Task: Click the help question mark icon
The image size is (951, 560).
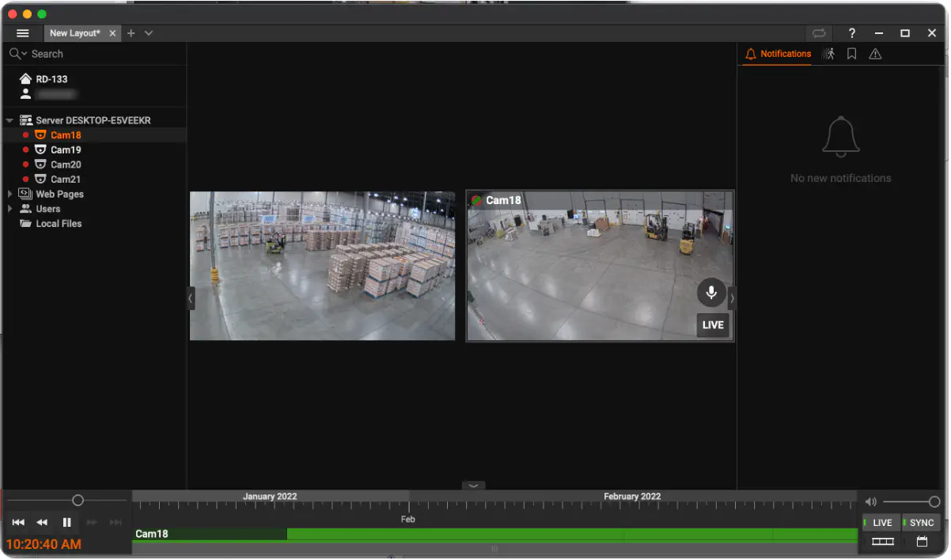Action: (851, 33)
